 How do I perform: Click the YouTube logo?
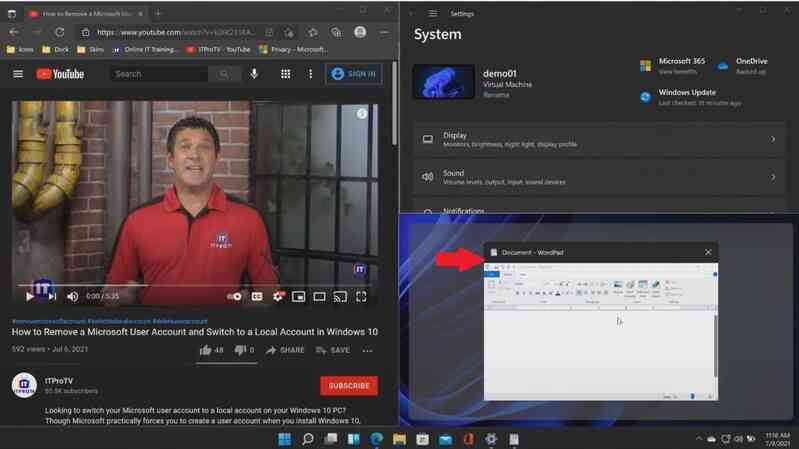pos(60,74)
